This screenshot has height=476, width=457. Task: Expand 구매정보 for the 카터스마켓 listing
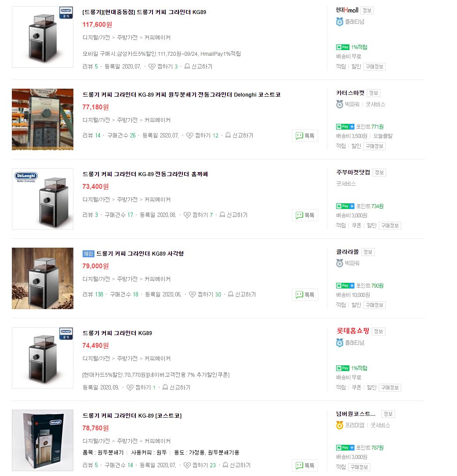(x=374, y=146)
